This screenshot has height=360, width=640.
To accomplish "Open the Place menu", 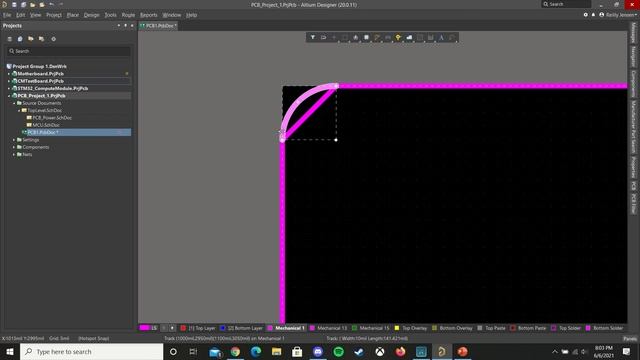I will 73,15.
